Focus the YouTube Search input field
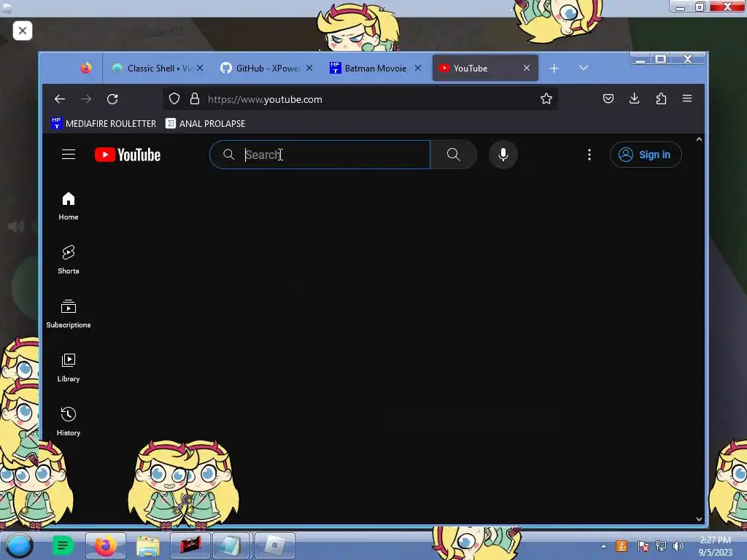Image resolution: width=747 pixels, height=560 pixels. [x=320, y=155]
